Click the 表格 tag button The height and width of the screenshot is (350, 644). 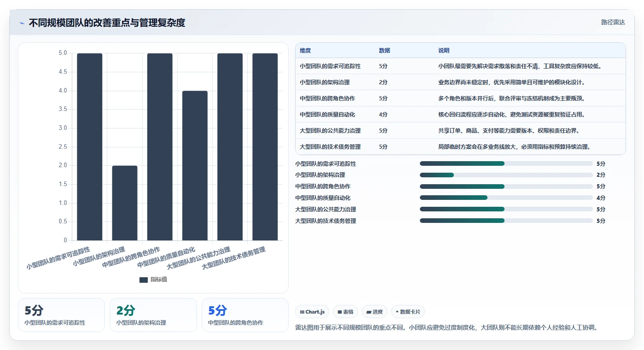(345, 312)
